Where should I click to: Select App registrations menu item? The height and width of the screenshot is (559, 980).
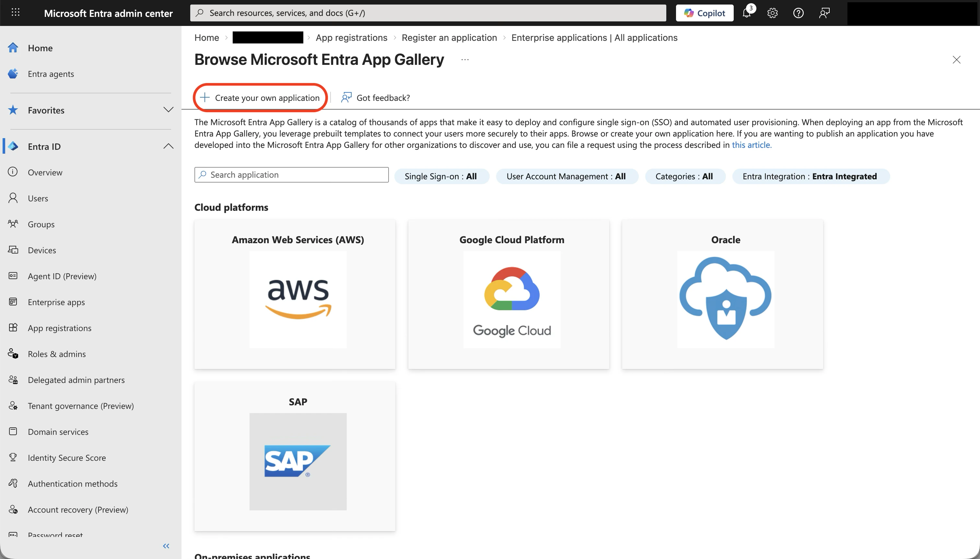pyautogui.click(x=60, y=328)
